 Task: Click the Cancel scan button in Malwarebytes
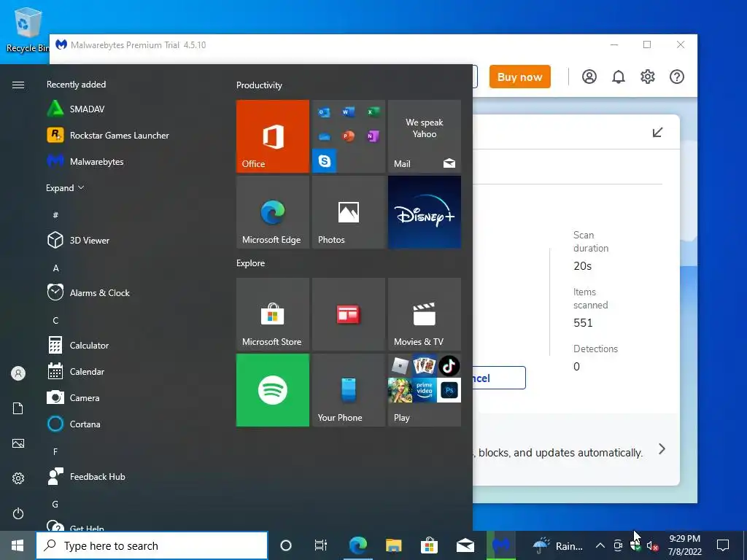(499, 378)
